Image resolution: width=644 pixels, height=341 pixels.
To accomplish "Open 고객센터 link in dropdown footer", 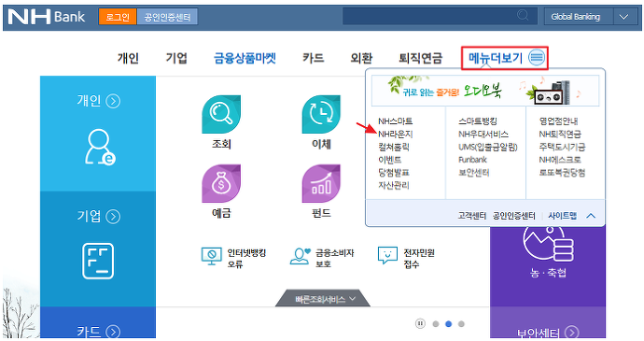I will tap(472, 216).
